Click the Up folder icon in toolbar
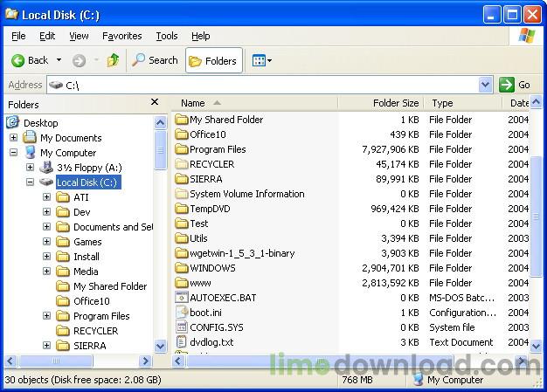Screen dimensions: 547x392 click(113, 60)
